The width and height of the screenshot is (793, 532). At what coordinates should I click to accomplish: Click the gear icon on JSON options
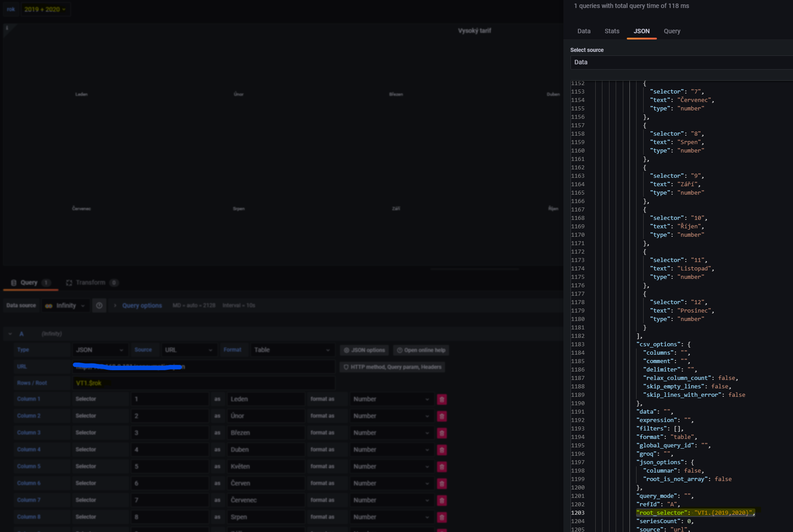(347, 350)
